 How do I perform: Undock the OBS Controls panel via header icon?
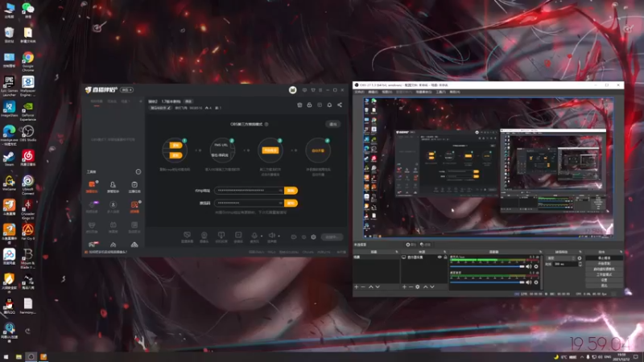pos(621,252)
